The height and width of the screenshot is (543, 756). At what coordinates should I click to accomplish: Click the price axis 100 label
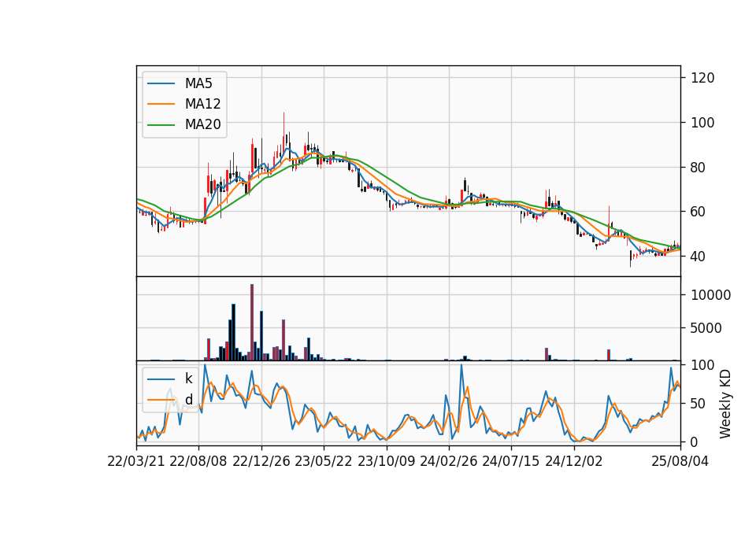[x=702, y=123]
